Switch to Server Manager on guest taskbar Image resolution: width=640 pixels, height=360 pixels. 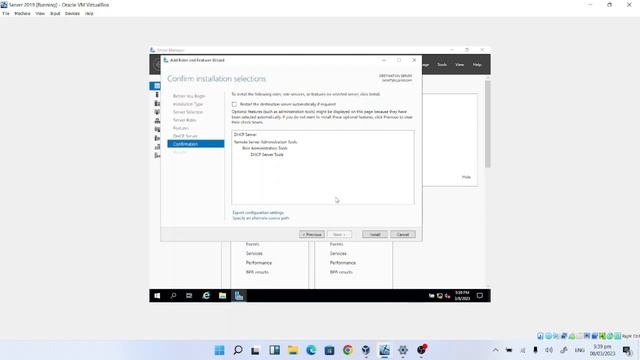click(239, 296)
